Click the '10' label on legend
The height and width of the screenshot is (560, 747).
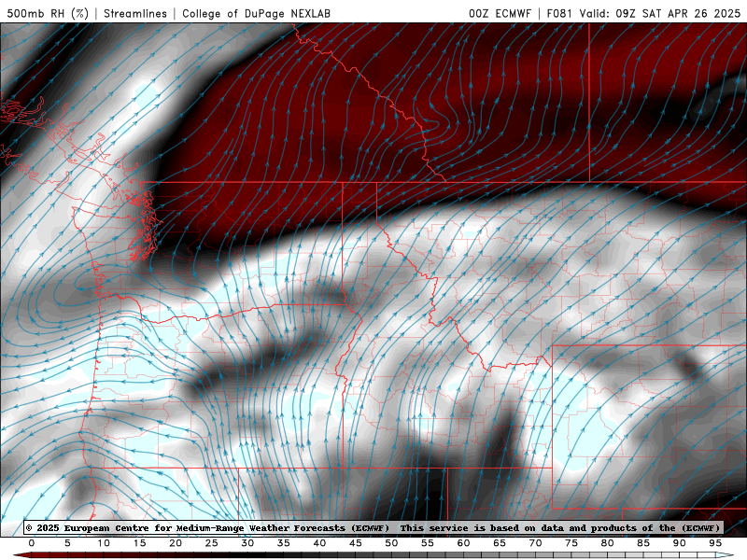[104, 543]
